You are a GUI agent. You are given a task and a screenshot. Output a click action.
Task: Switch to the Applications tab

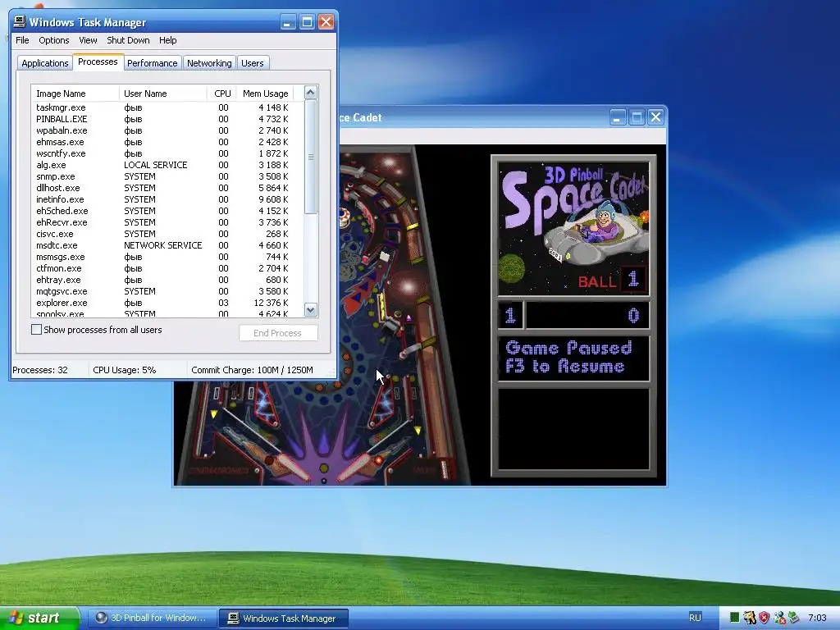tap(45, 63)
